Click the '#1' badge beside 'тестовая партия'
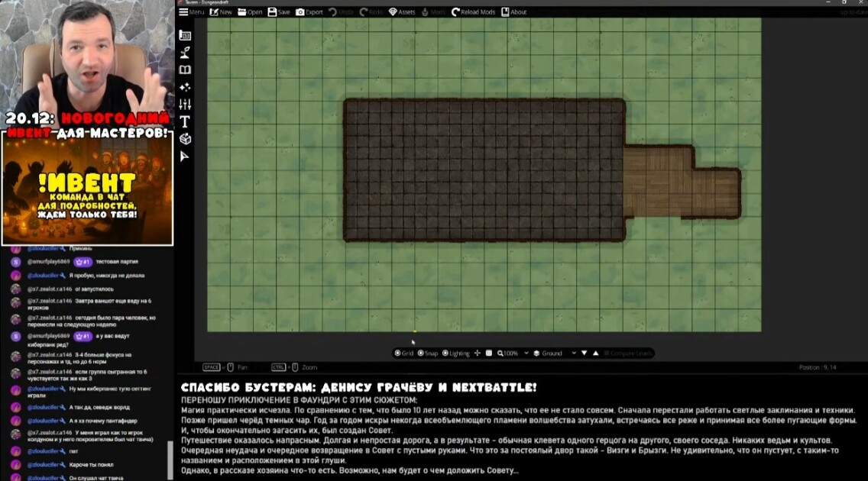 (x=83, y=262)
